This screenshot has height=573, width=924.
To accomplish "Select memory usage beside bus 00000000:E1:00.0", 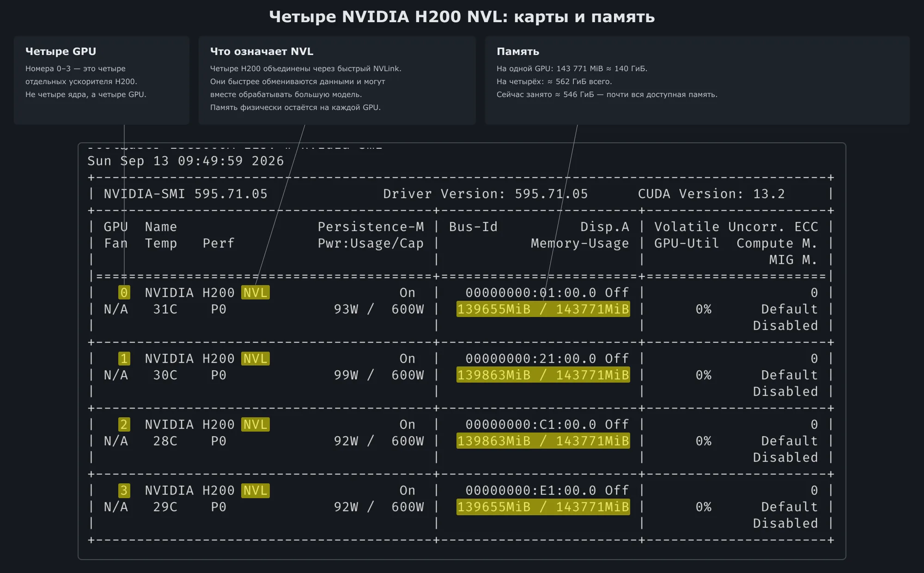I will (x=543, y=507).
